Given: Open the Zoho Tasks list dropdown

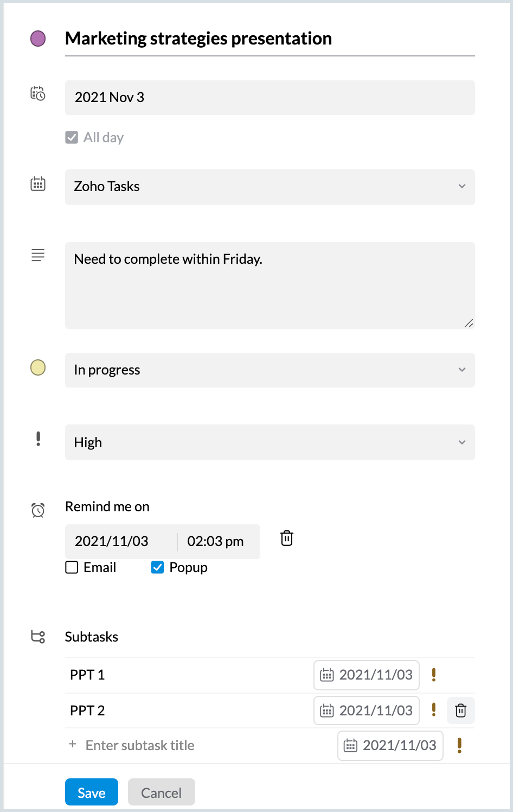Looking at the screenshot, I should [270, 187].
